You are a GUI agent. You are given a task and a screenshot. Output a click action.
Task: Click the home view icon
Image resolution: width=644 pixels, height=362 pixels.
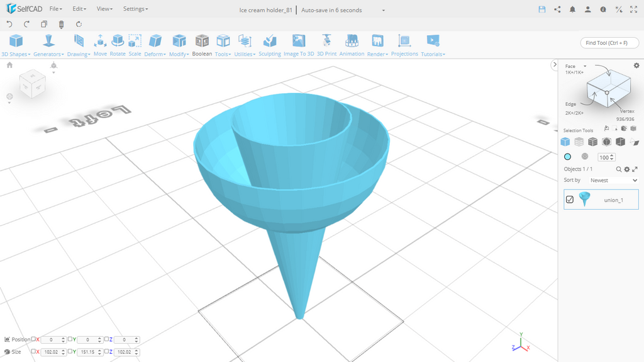click(x=9, y=65)
